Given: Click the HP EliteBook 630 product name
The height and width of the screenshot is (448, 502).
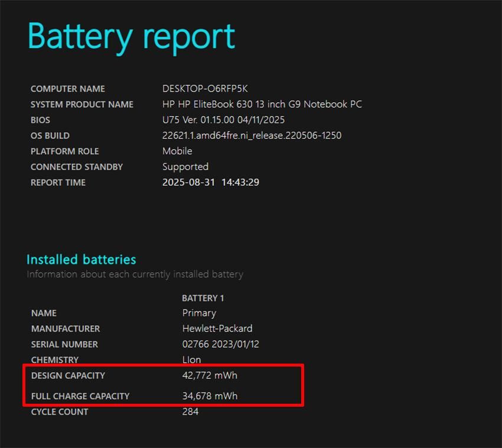Looking at the screenshot, I should pyautogui.click(x=262, y=104).
